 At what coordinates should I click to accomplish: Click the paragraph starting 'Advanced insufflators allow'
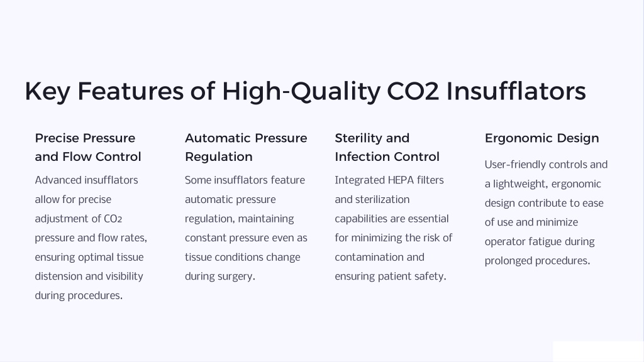(91, 238)
